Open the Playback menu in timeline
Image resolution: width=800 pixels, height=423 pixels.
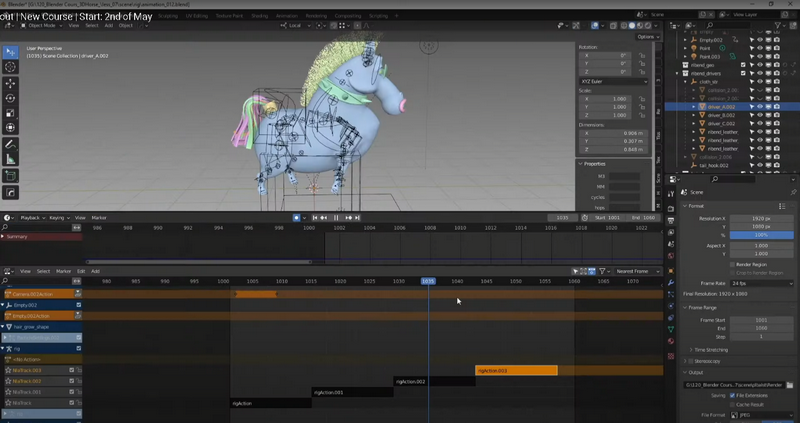coord(32,218)
